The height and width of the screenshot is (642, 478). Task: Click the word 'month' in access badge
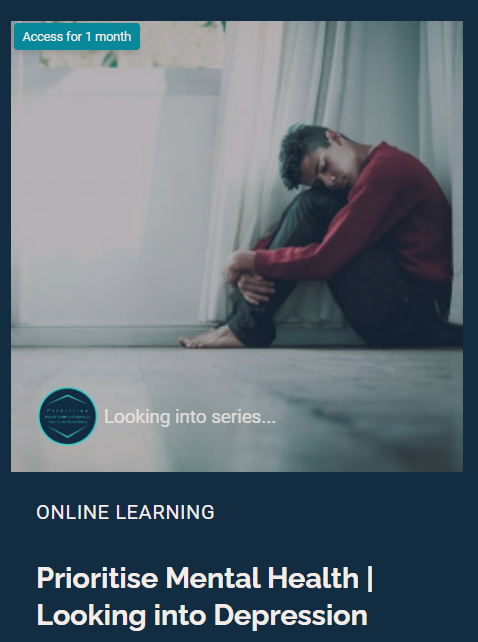pyautogui.click(x=113, y=36)
